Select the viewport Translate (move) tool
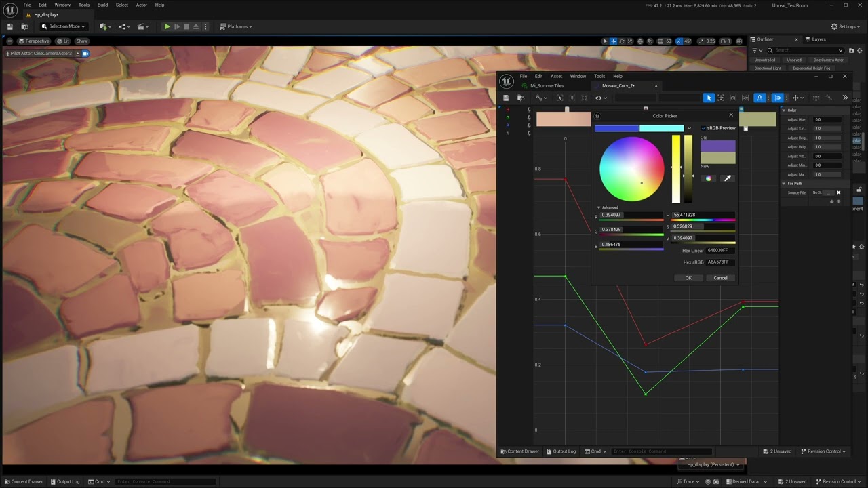Screen dimensions: 868x488 pyautogui.click(x=613, y=41)
